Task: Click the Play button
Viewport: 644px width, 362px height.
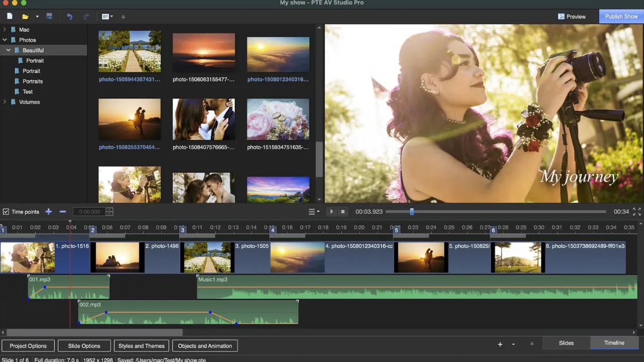Action: pyautogui.click(x=331, y=212)
